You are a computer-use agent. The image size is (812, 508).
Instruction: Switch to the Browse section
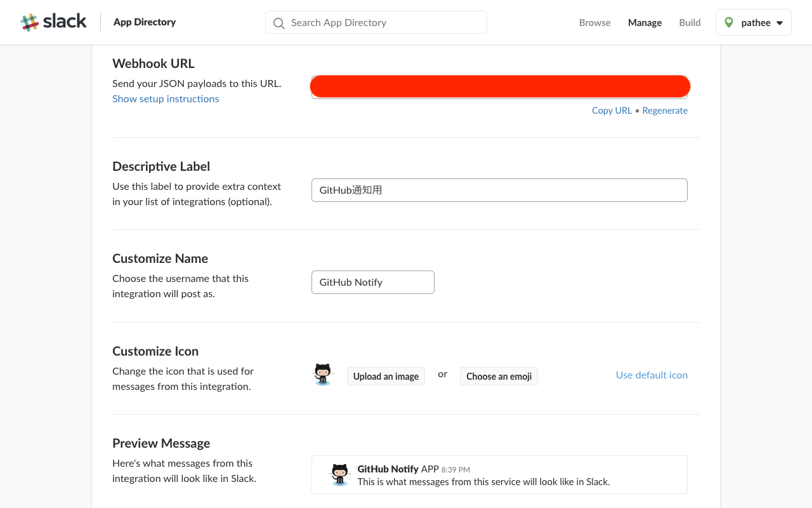[x=594, y=22]
